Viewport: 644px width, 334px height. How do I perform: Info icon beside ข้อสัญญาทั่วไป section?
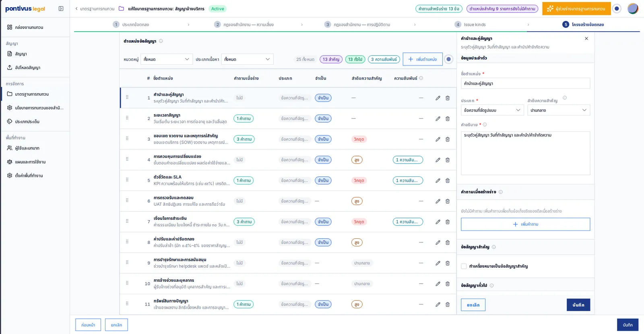click(x=492, y=285)
